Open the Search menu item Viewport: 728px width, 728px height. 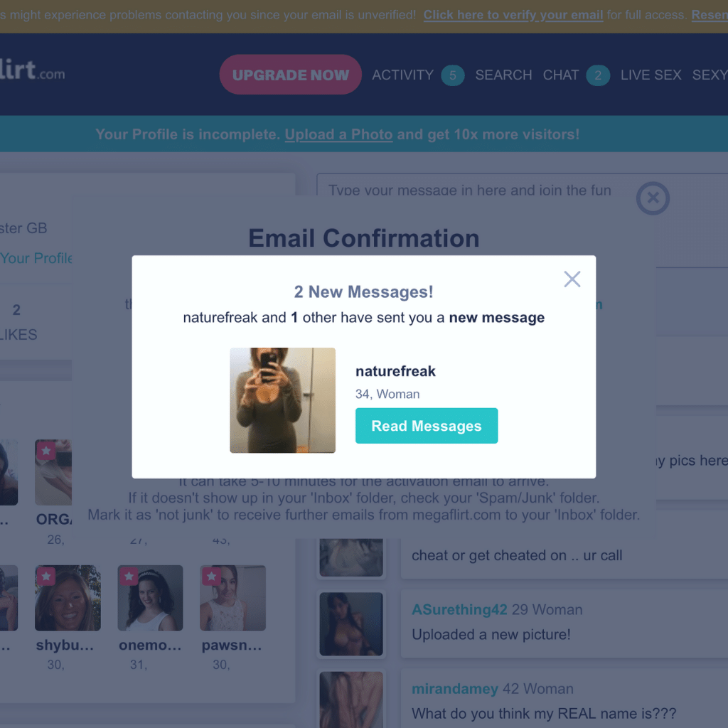pyautogui.click(x=503, y=75)
